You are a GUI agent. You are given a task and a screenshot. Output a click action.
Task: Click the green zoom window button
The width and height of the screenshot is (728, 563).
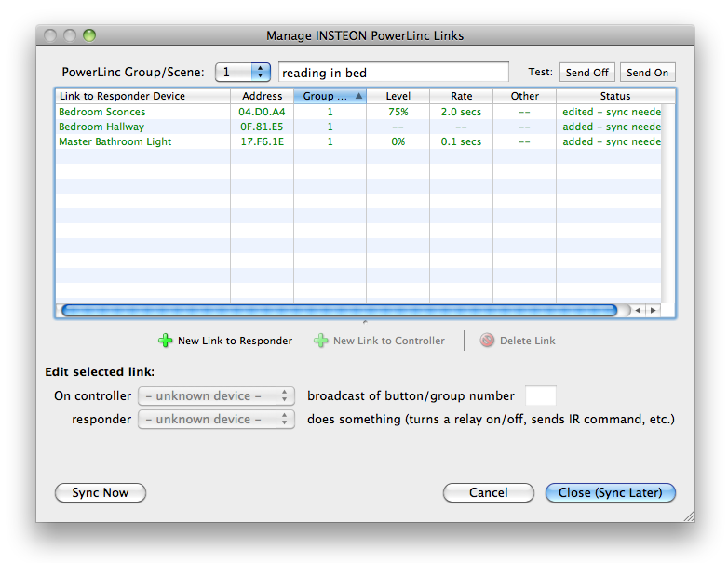[89, 35]
